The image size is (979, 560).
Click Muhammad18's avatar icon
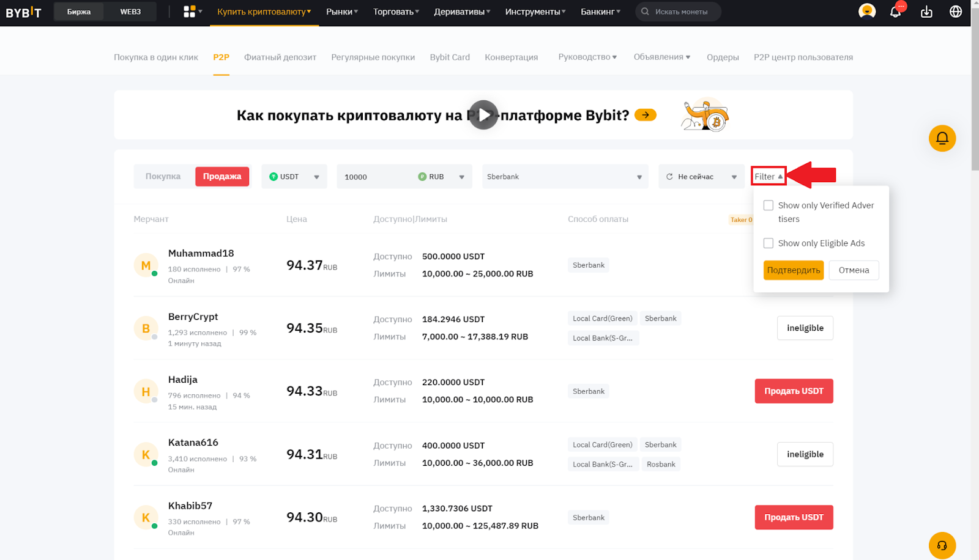pyautogui.click(x=146, y=265)
